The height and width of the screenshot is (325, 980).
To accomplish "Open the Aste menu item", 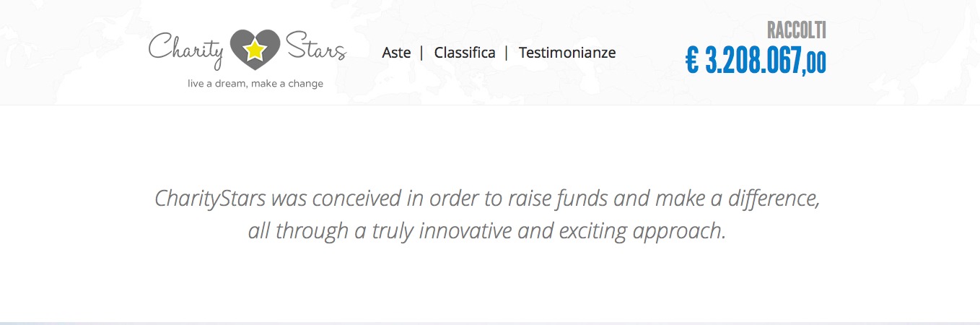I will click(396, 53).
